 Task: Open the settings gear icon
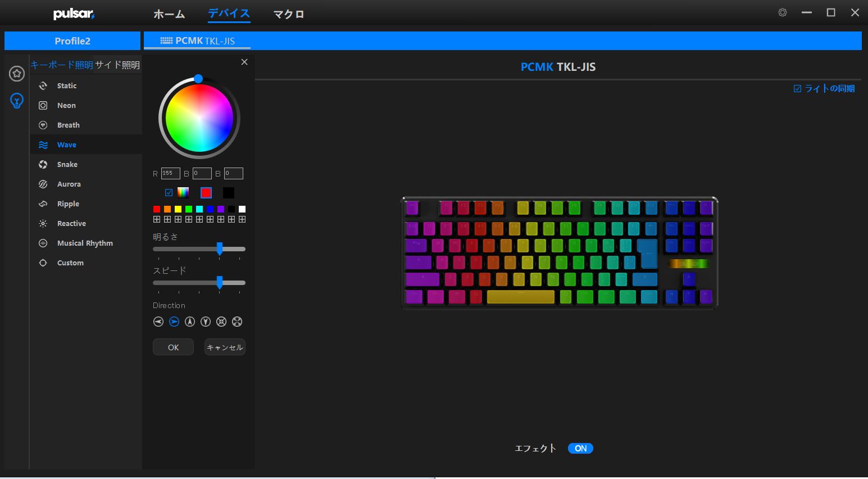pyautogui.click(x=783, y=12)
